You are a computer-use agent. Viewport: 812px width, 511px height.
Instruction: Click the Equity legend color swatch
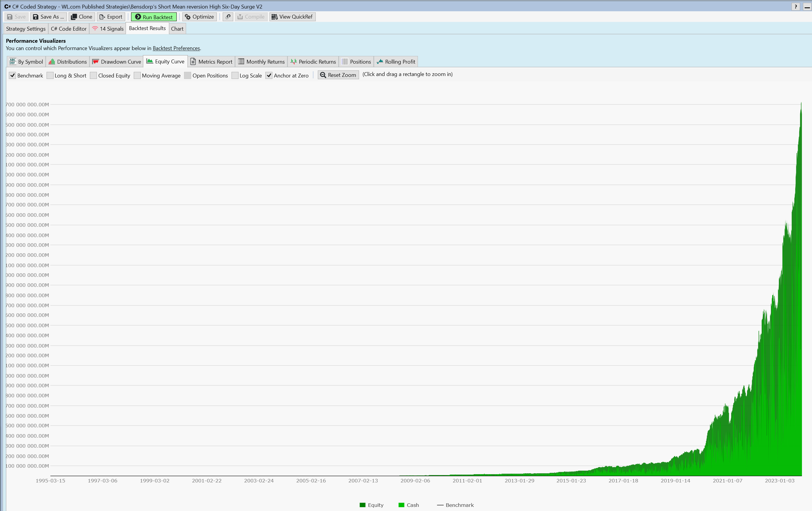pos(363,505)
